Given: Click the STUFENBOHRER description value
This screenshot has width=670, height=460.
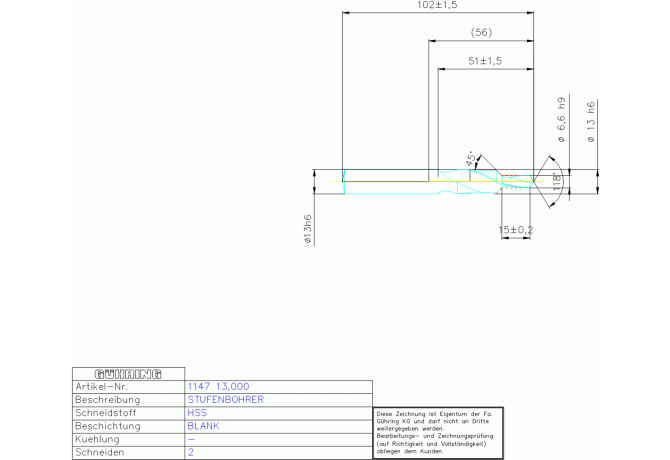Looking at the screenshot, I should tap(226, 400).
